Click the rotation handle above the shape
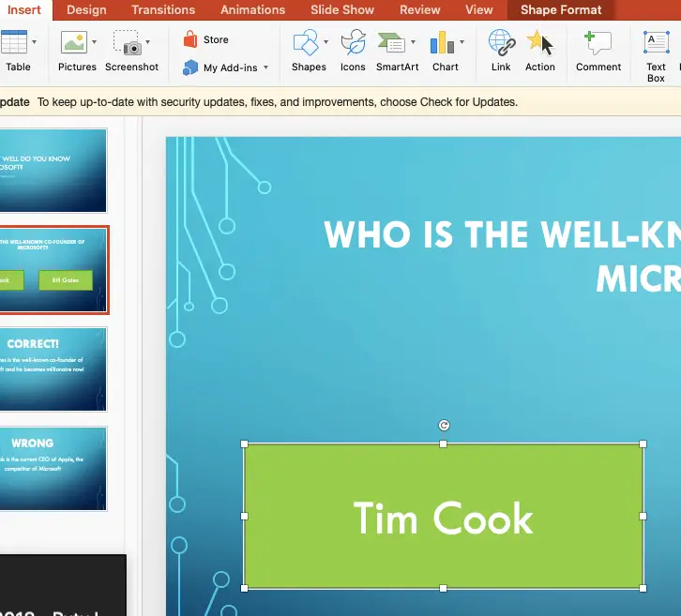Image resolution: width=681 pixels, height=616 pixels. 444,425
